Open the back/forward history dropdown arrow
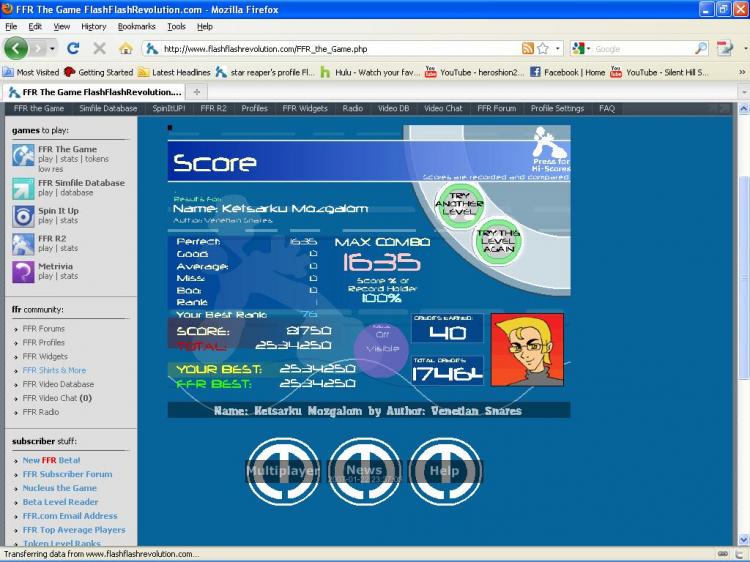Screen dimensions: 750x562 (52, 48)
